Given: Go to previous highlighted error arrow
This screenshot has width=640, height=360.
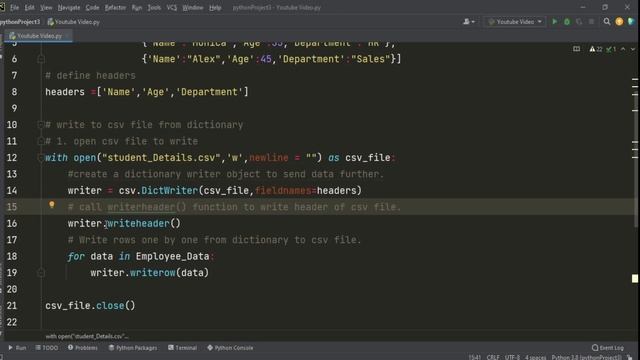Looking at the screenshot, I should pos(623,49).
